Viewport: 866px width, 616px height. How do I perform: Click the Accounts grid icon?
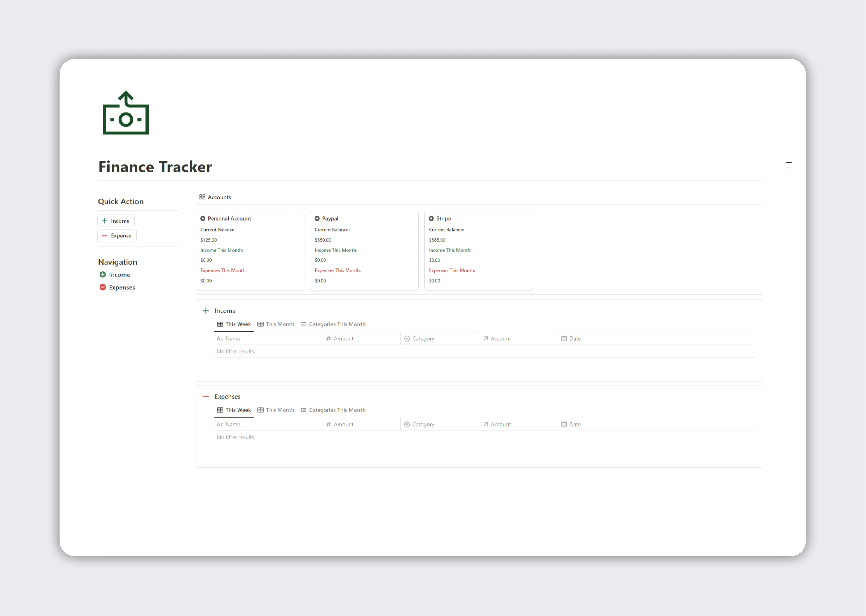pyautogui.click(x=202, y=197)
